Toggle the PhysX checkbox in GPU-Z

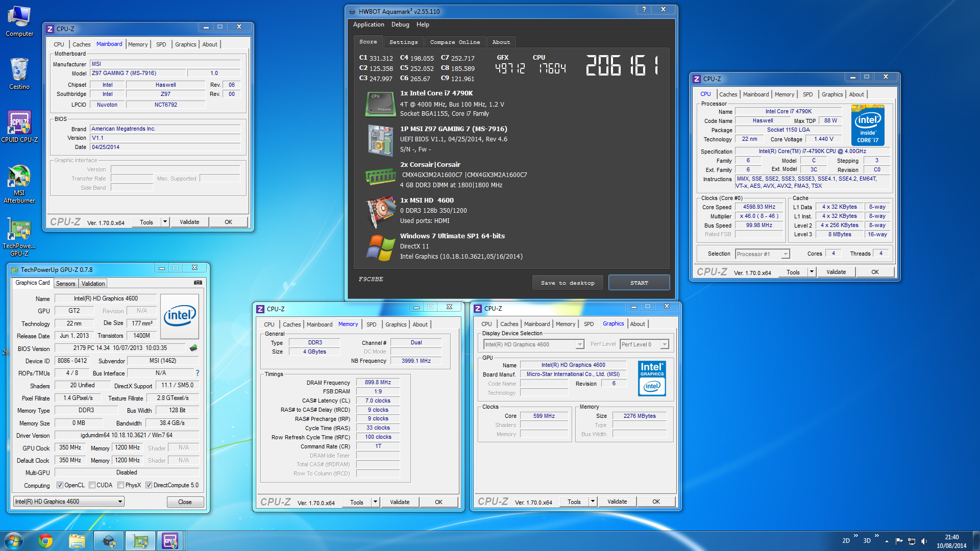point(121,485)
